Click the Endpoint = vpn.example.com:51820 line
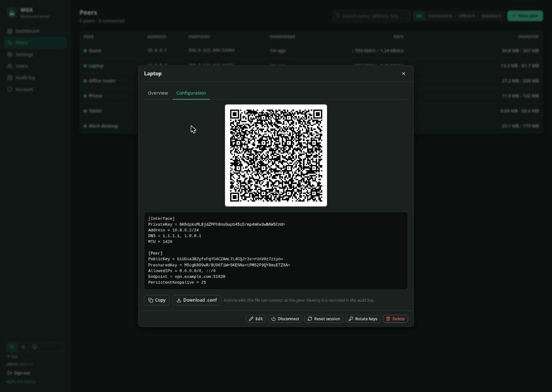The width and height of the screenshot is (552, 392). click(x=186, y=277)
